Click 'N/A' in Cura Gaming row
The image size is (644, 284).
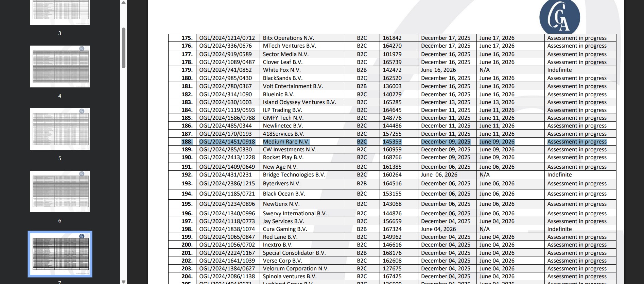pos(485,229)
